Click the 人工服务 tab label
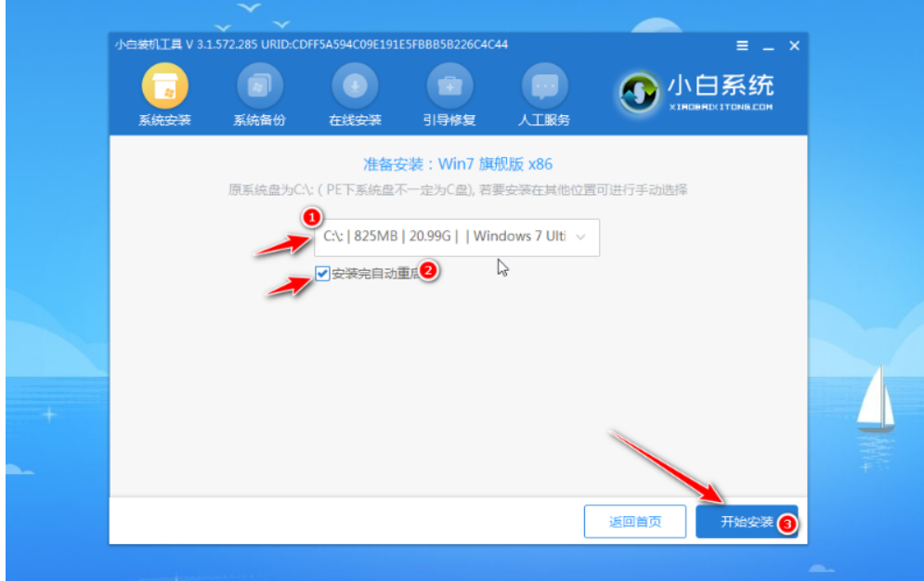This screenshot has height=581, width=924. coord(544,120)
